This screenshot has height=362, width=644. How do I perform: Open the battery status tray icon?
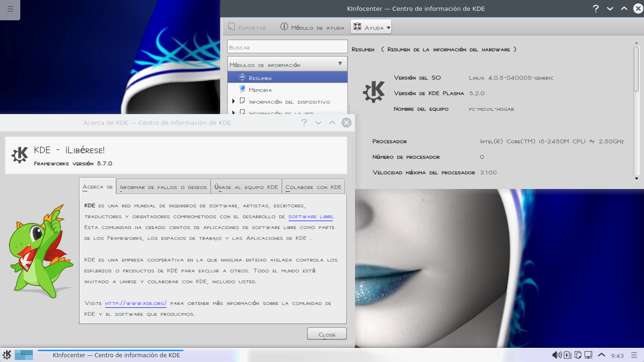[x=568, y=355]
